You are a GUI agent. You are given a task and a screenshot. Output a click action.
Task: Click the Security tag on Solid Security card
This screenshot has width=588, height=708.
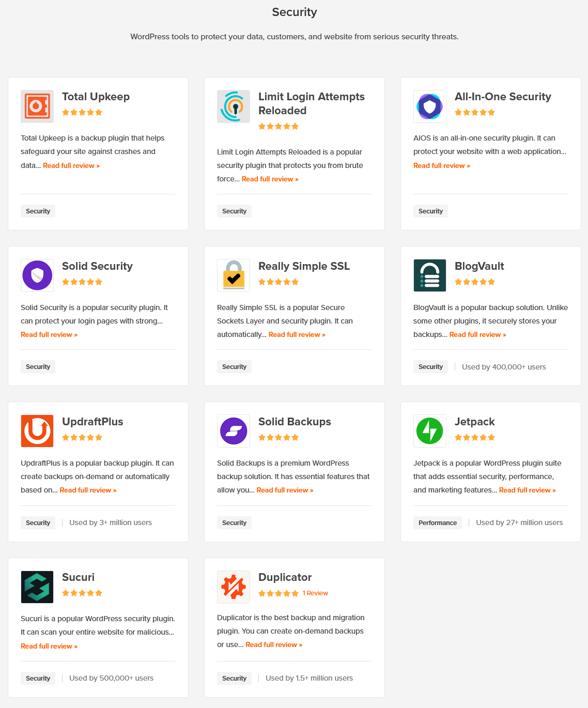38,366
